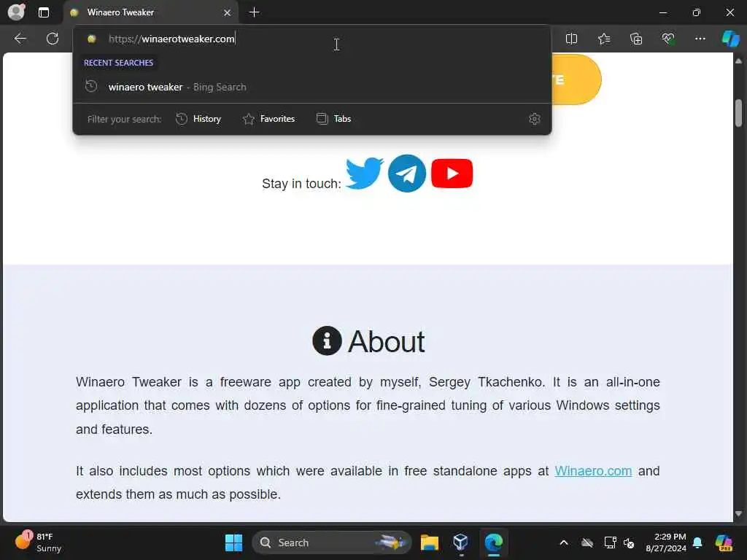Click the yellow donate button
The image size is (747, 560).
[576, 79]
